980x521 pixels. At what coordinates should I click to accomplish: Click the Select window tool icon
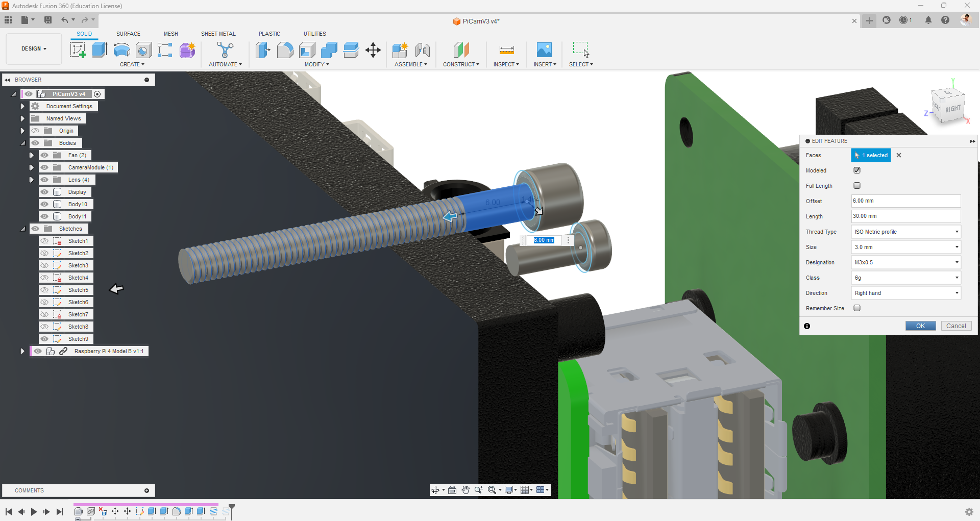point(580,50)
